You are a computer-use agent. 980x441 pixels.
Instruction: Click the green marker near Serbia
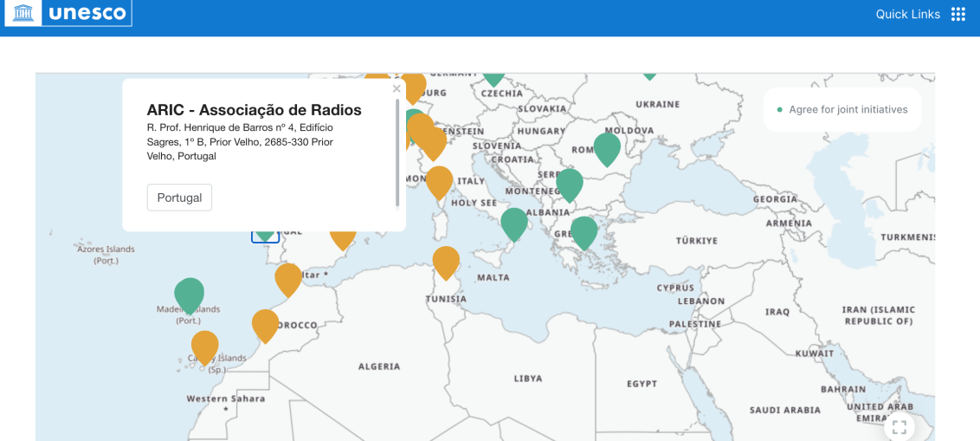tap(569, 184)
